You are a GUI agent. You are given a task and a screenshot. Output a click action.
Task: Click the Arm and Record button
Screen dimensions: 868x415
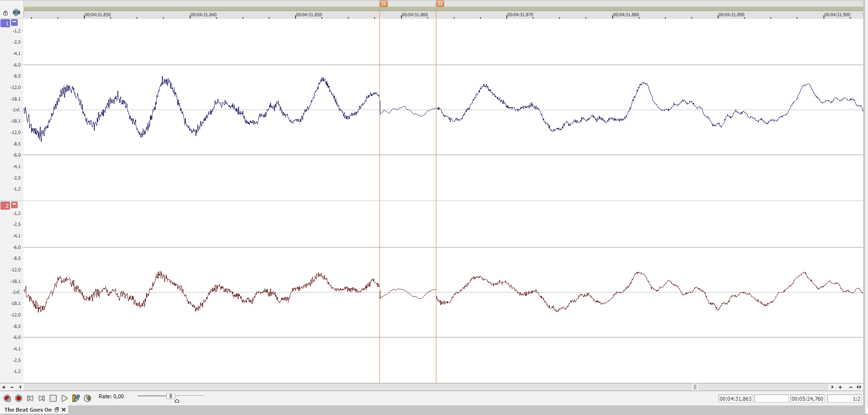pos(7,398)
